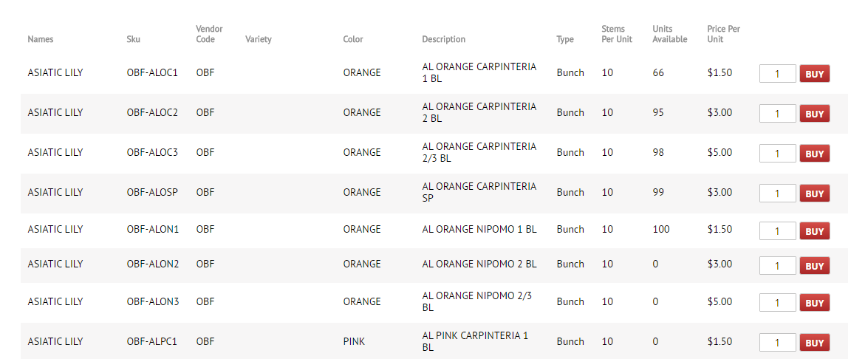This screenshot has width=868, height=359.
Task: Click the Description column header
Action: click(443, 39)
